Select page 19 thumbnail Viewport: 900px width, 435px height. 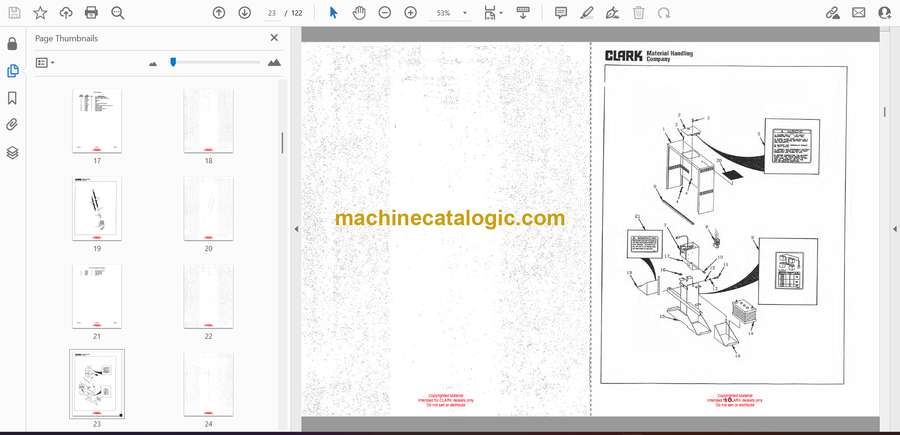pos(97,208)
